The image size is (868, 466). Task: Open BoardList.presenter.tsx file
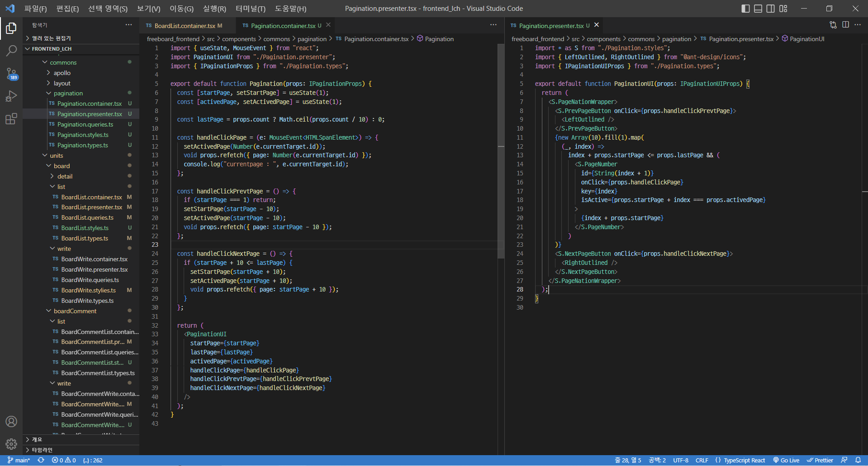[x=92, y=207]
